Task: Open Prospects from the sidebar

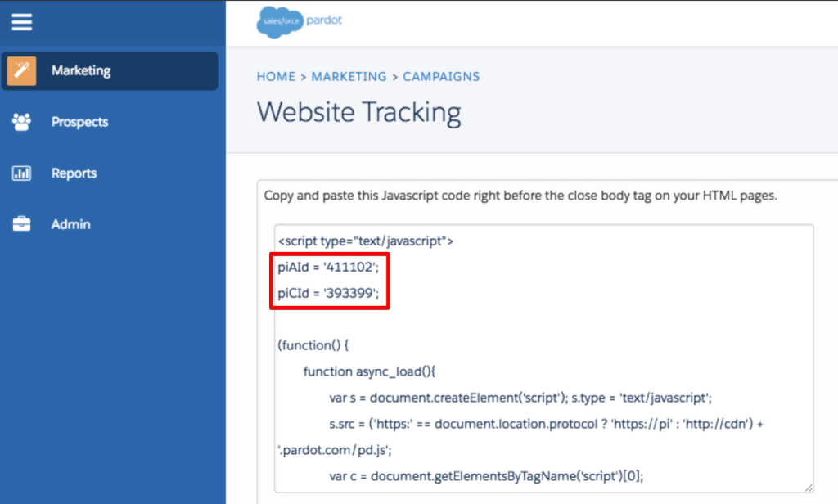Action: (79, 121)
